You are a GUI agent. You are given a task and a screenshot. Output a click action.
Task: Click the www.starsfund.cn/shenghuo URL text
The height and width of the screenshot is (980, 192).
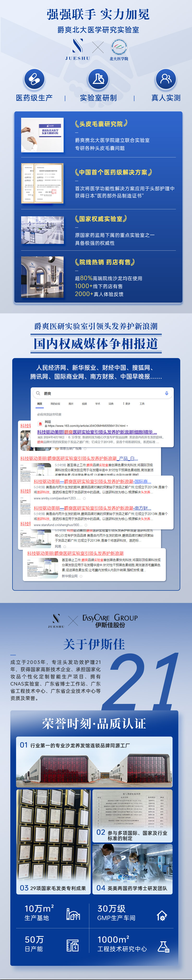click(x=58, y=525)
